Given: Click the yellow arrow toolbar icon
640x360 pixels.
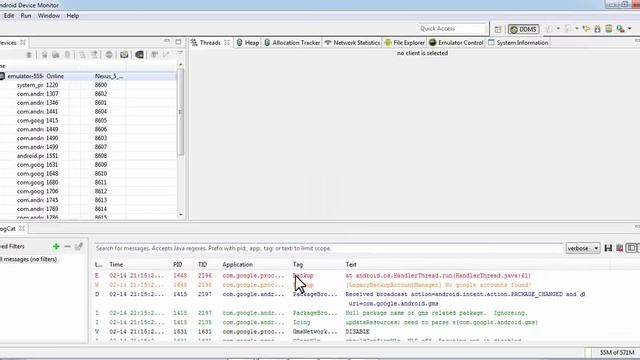Looking at the screenshot, I should click(586, 29).
